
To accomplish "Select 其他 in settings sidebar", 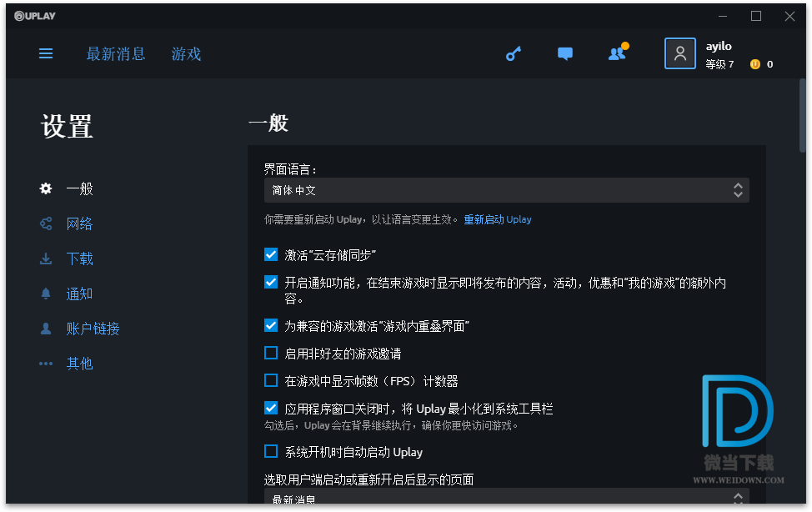I will pyautogui.click(x=80, y=364).
